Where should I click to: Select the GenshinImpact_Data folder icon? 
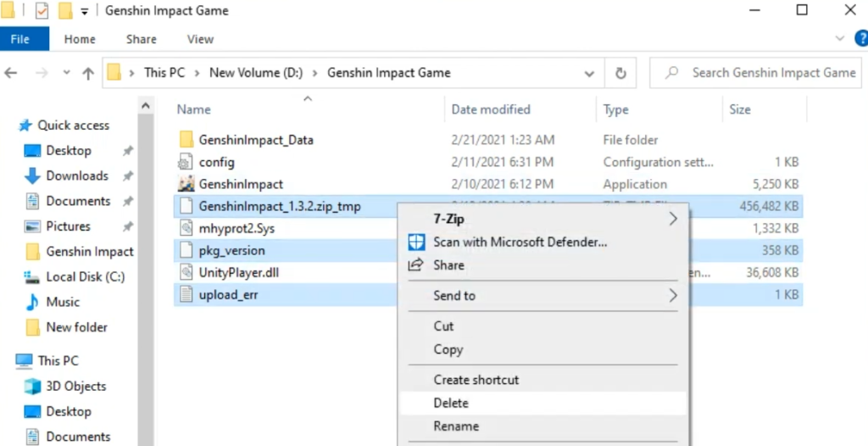coord(186,140)
